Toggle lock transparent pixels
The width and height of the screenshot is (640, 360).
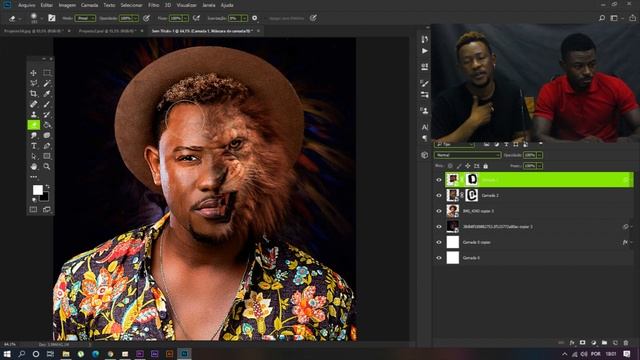[x=450, y=166]
